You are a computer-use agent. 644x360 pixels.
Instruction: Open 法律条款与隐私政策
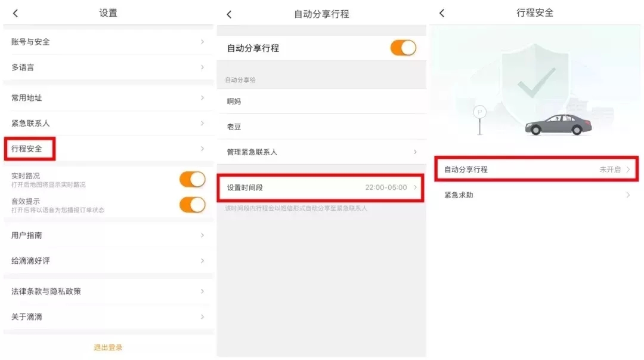[x=109, y=291]
